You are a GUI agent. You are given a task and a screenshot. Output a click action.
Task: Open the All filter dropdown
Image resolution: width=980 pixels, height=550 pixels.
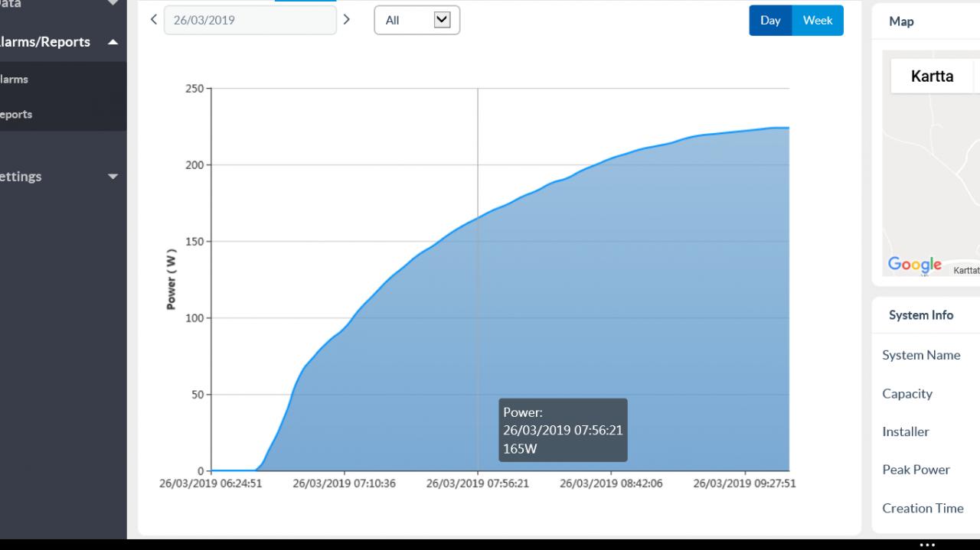(417, 21)
